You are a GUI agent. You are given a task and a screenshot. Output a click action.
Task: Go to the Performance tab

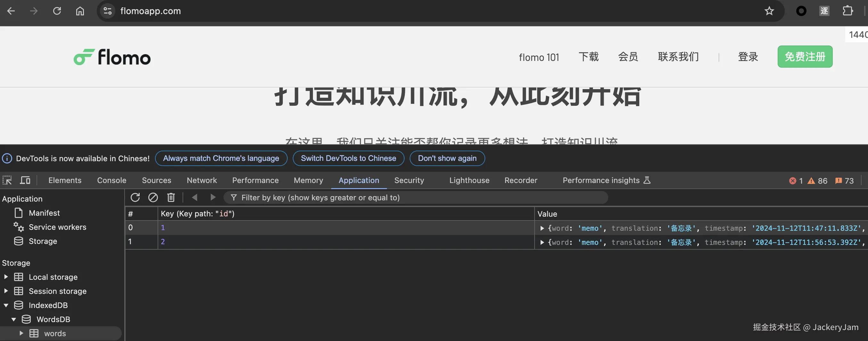(255, 180)
